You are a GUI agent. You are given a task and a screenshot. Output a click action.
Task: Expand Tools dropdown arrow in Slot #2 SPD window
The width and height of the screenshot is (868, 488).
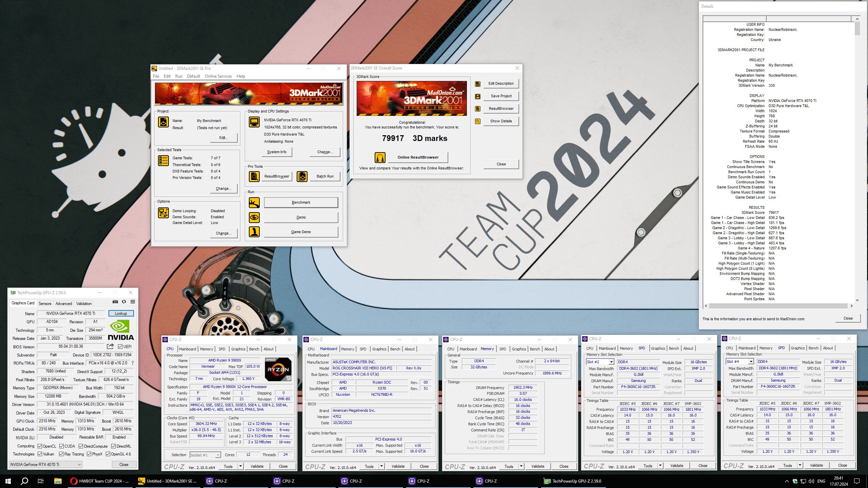pos(660,466)
